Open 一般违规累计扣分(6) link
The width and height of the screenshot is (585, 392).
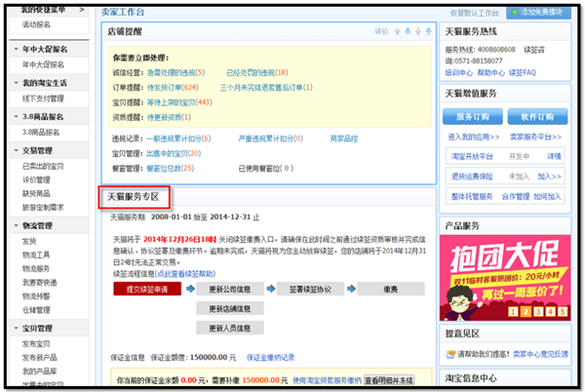pos(178,138)
